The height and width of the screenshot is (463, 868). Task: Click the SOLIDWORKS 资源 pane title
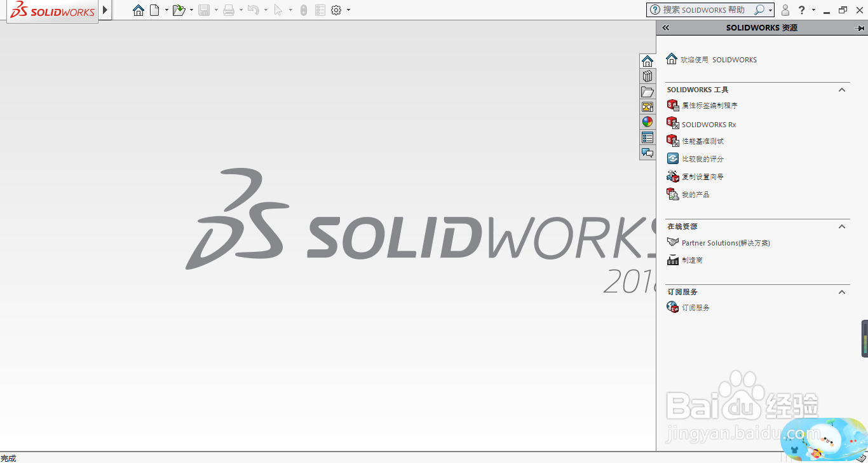click(x=761, y=28)
